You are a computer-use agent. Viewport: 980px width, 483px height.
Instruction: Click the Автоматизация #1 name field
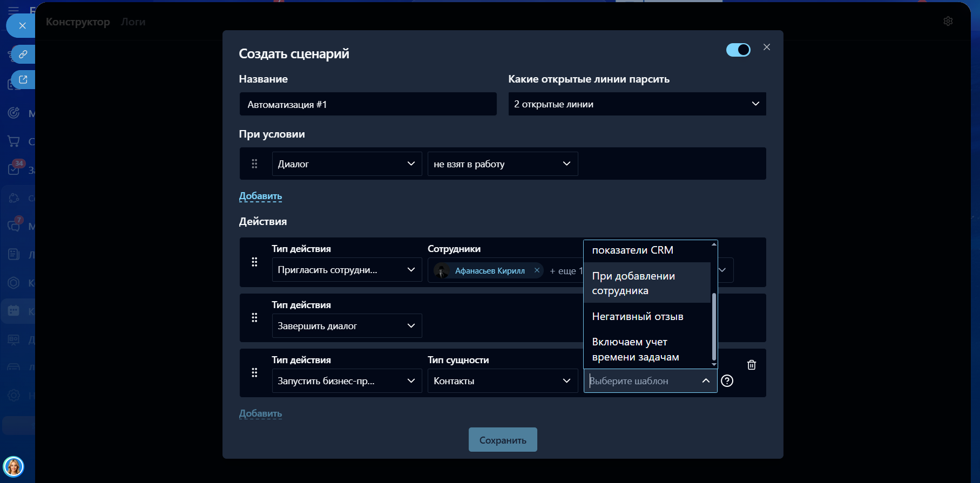[x=368, y=104]
